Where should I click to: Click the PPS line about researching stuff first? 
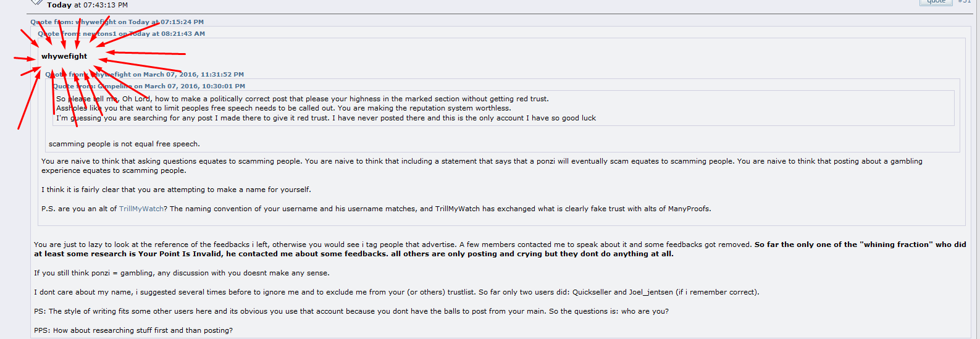click(133, 330)
